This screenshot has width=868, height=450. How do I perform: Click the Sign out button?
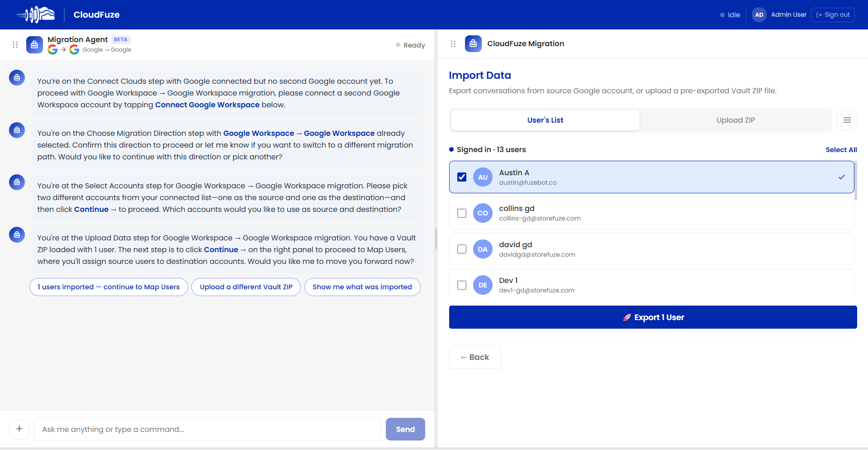click(833, 15)
